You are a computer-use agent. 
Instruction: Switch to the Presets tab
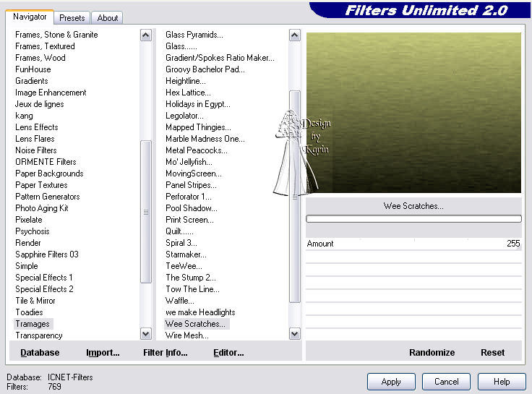tap(72, 17)
